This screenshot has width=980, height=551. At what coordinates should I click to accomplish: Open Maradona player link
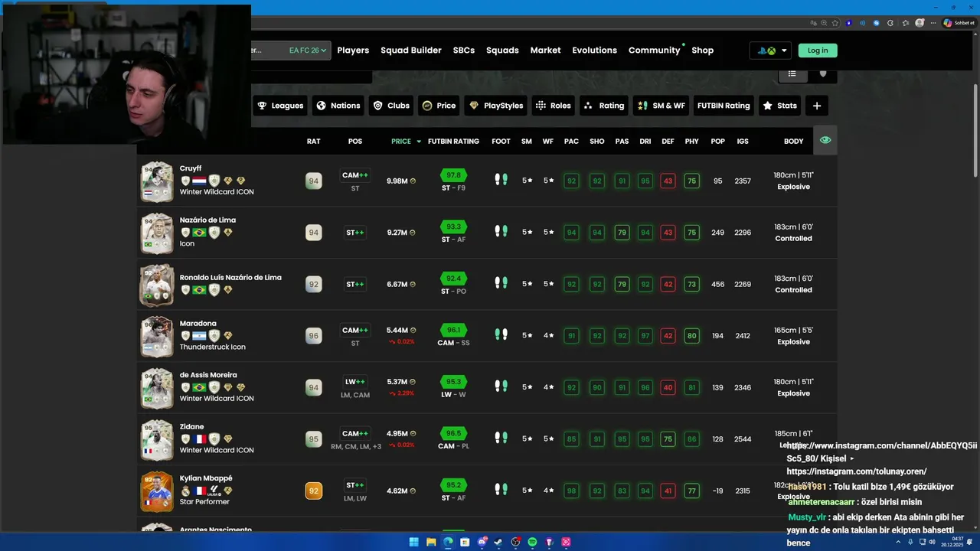(198, 324)
